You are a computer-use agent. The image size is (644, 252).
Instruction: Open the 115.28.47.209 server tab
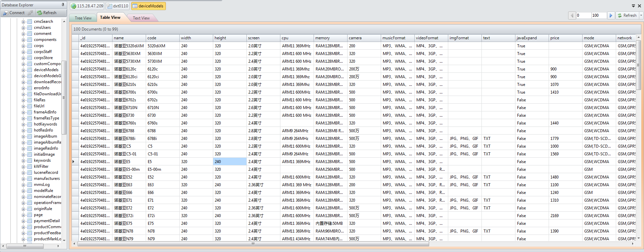[x=87, y=6]
